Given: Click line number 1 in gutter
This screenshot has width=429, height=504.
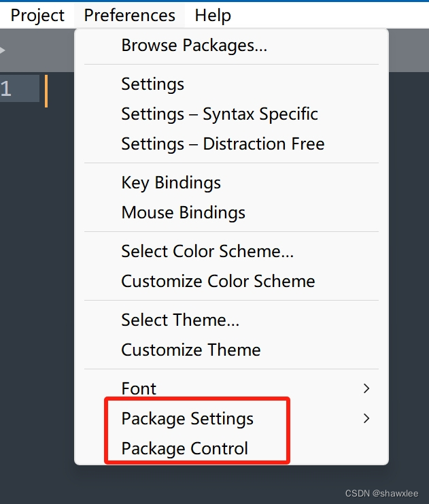Looking at the screenshot, I should [x=6, y=88].
